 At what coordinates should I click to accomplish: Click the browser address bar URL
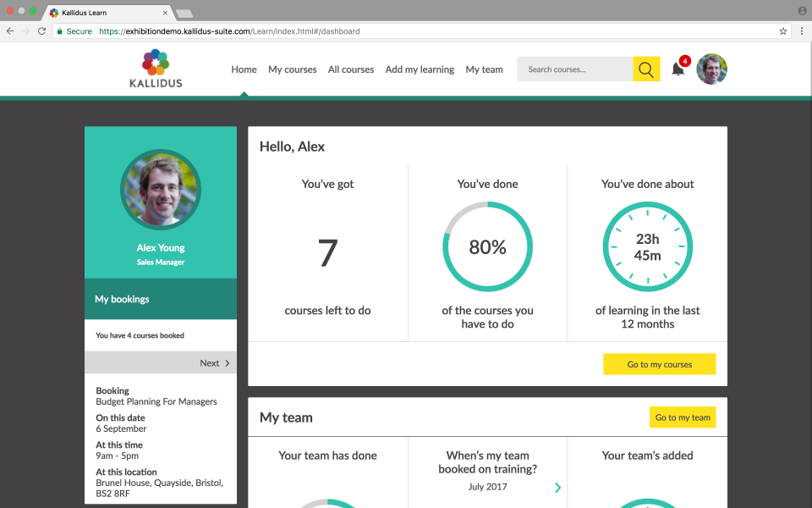229,31
